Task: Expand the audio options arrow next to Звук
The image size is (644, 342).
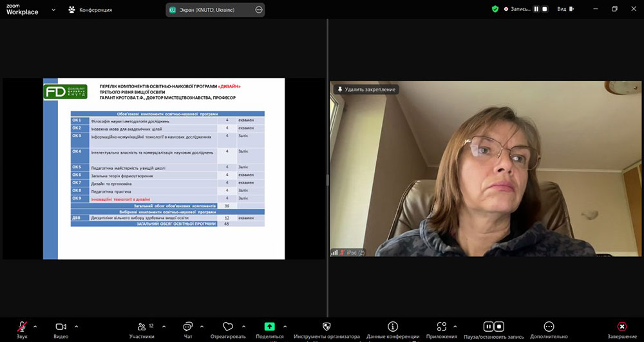Action: pyautogui.click(x=35, y=326)
